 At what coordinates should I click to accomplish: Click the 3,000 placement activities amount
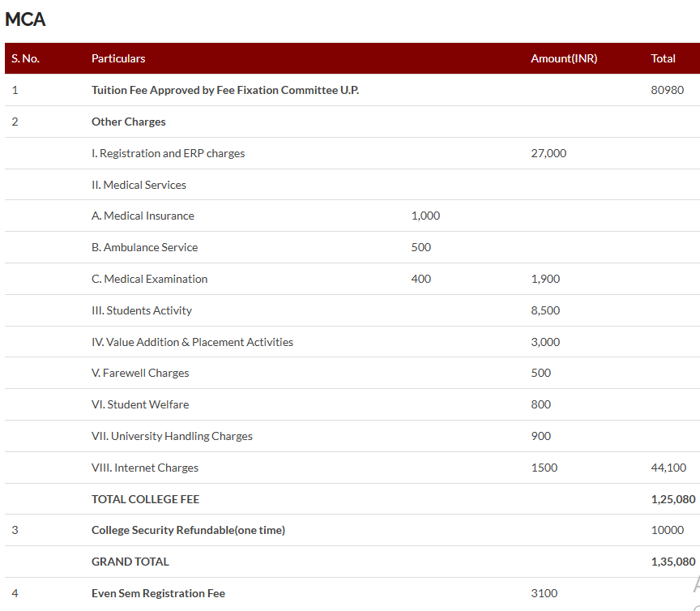click(545, 342)
